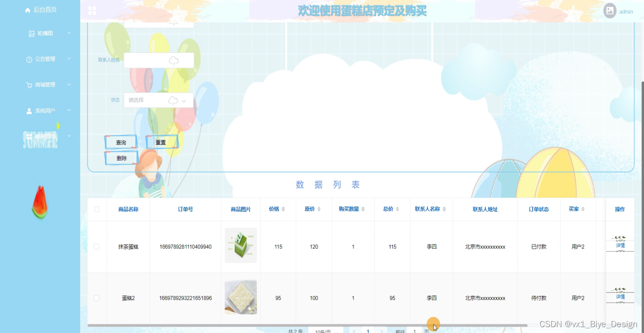644x333 pixels.
Task: Toggle the sidebar with the top grid icon
Action: [92, 10]
